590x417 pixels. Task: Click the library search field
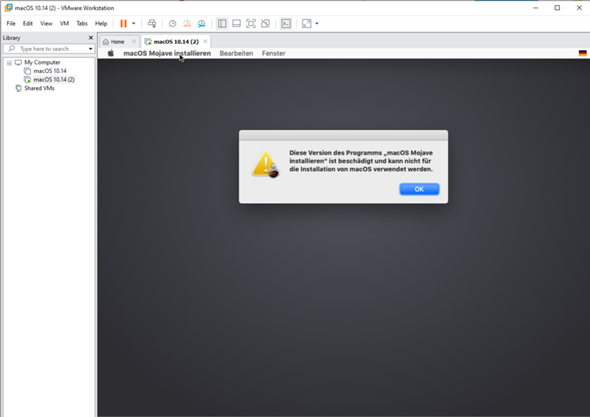[x=49, y=49]
